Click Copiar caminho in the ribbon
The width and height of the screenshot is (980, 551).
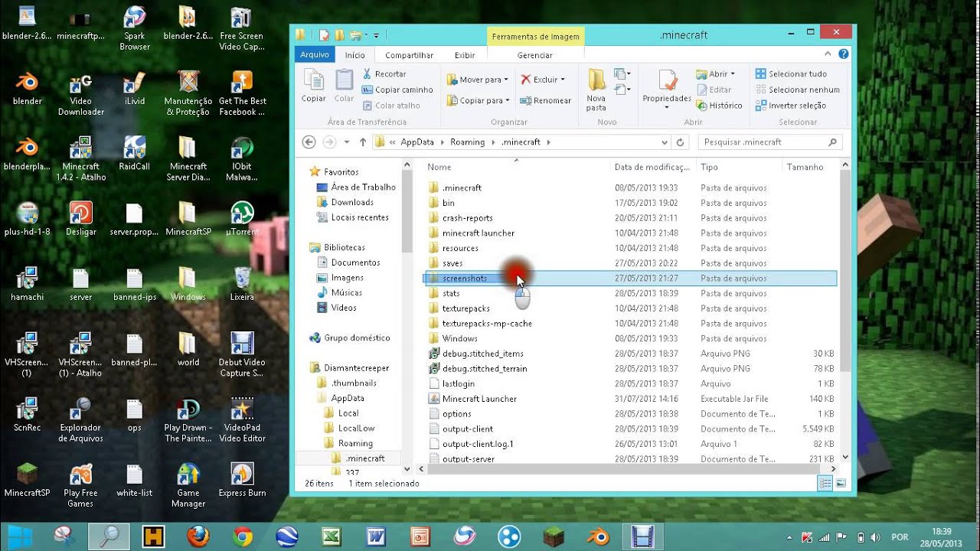point(397,90)
